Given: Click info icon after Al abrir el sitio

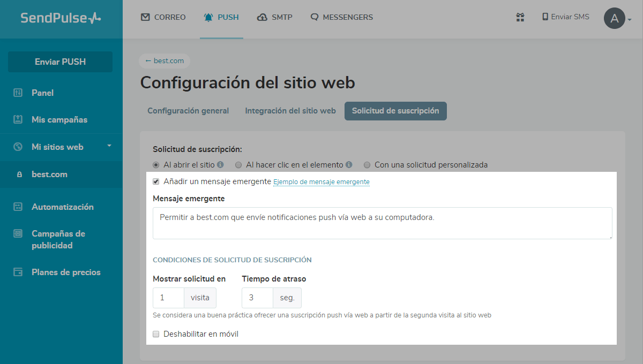Looking at the screenshot, I should click(x=220, y=165).
